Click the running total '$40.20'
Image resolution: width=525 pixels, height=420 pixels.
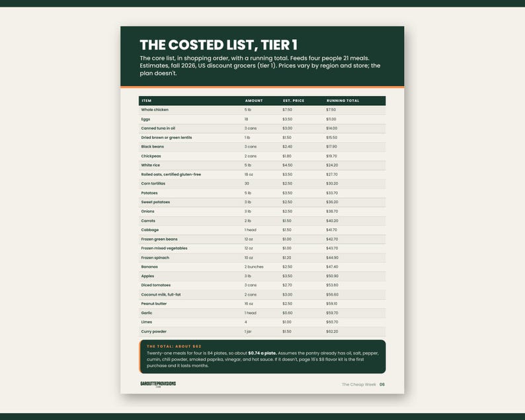332,221
